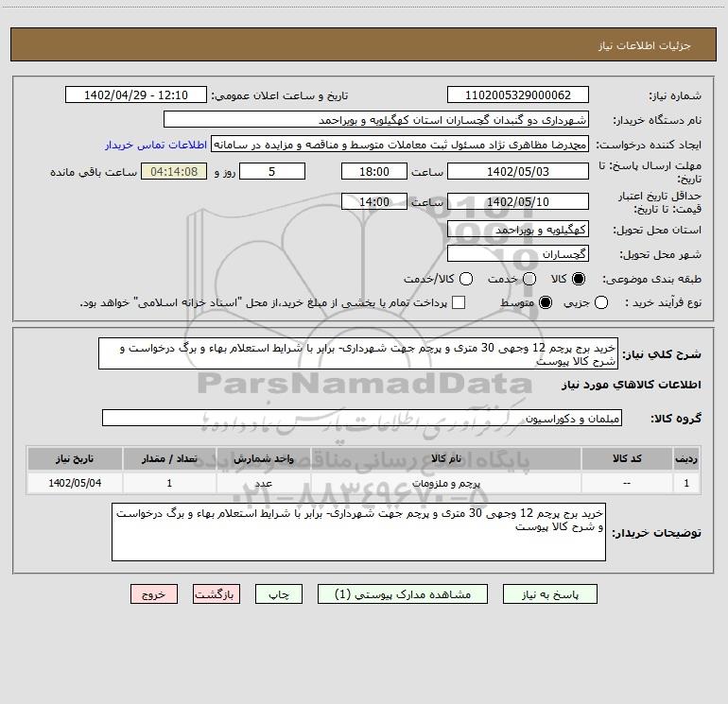This screenshot has height=704, width=728.
Task: Click the کد کالا column header
Action: pyautogui.click(x=627, y=458)
